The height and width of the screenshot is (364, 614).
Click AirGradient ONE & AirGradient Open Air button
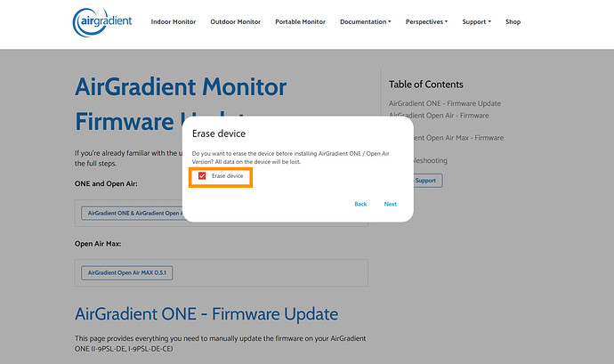pos(133,214)
